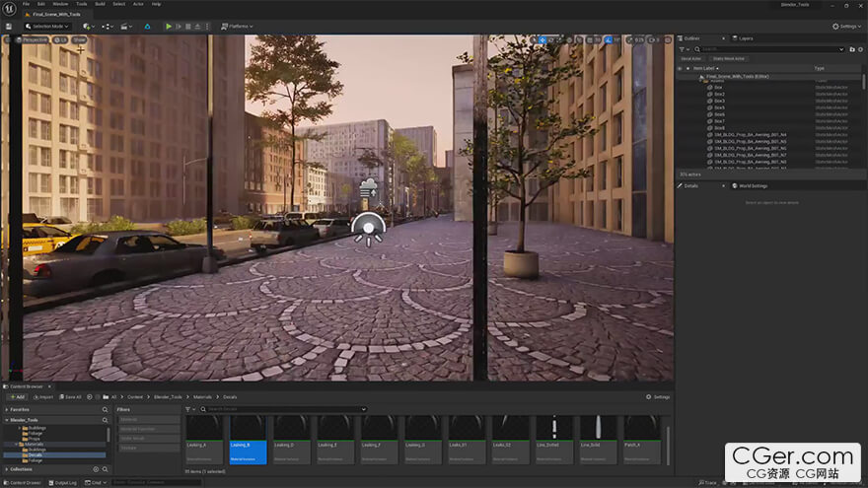Click the Save level icon in toolbar

coord(8,26)
